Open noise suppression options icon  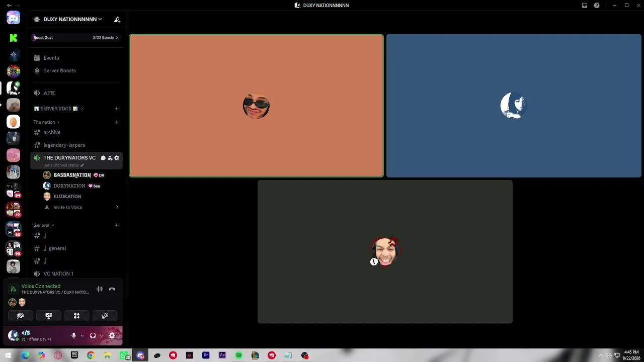coord(100,289)
